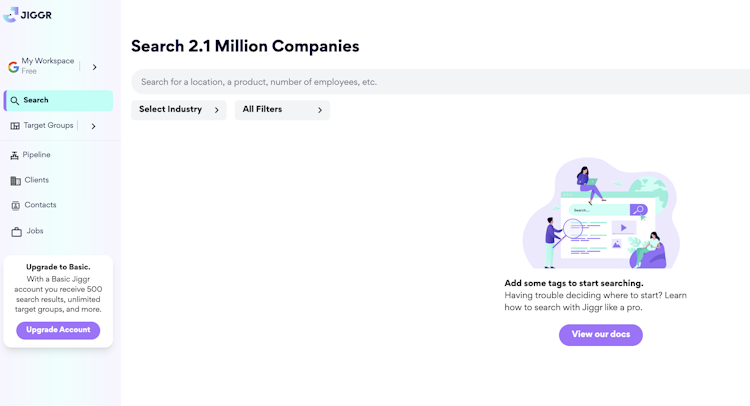
Task: Click the Clients building icon
Action: [x=15, y=181]
